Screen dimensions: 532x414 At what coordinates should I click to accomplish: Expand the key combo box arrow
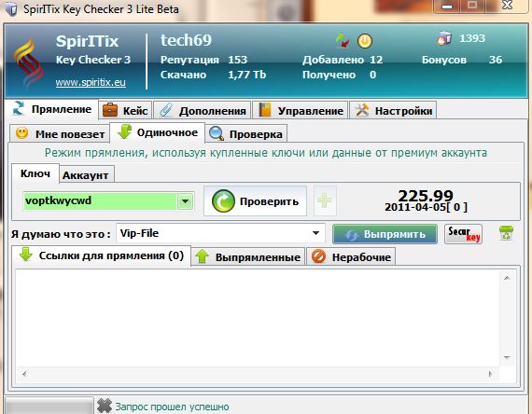(x=185, y=201)
